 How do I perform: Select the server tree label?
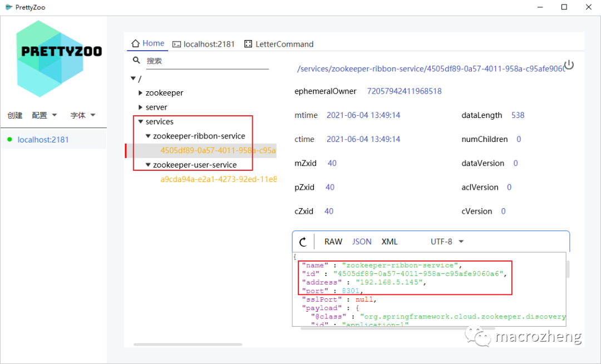[156, 107]
